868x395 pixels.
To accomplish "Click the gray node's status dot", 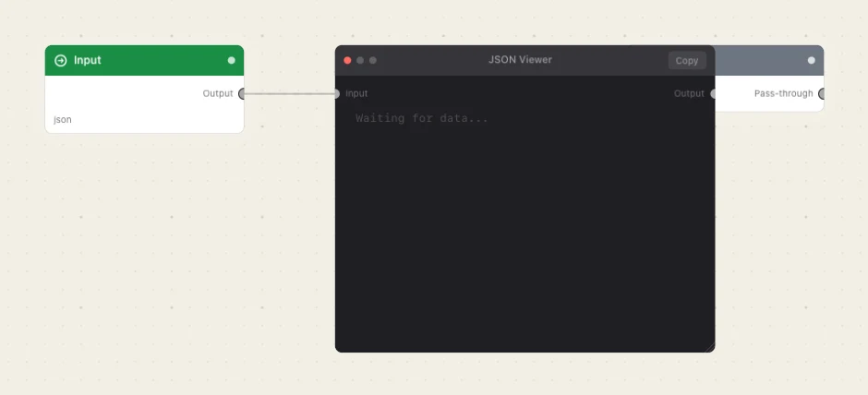I will tap(812, 60).
